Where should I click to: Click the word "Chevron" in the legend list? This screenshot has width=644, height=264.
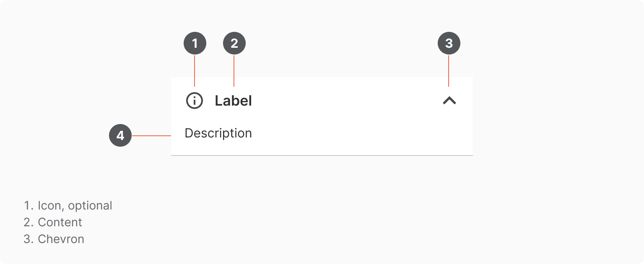(61, 239)
